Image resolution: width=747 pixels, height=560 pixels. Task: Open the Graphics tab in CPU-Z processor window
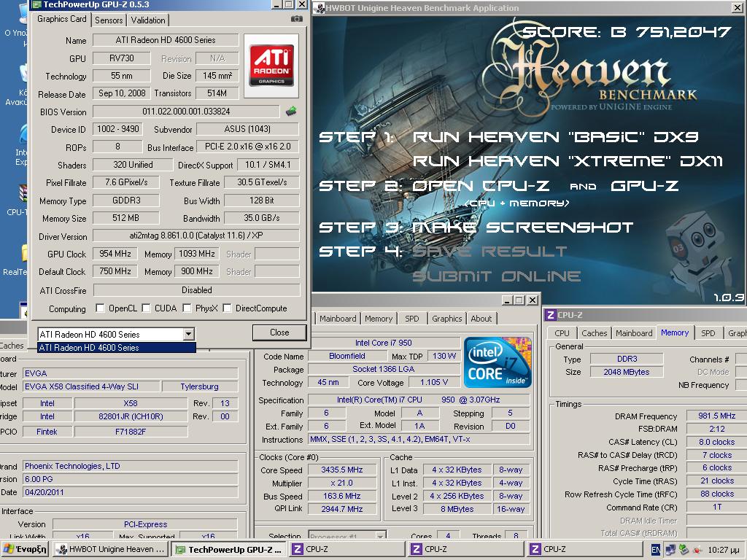[447, 319]
